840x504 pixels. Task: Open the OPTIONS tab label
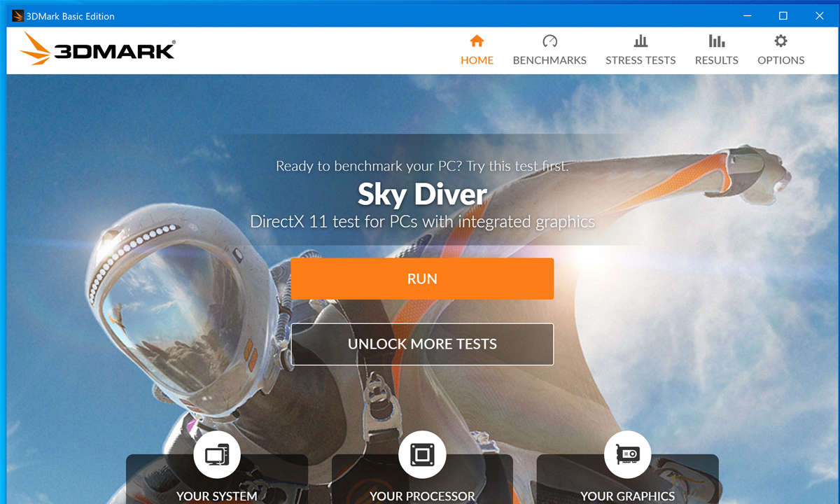pos(780,60)
